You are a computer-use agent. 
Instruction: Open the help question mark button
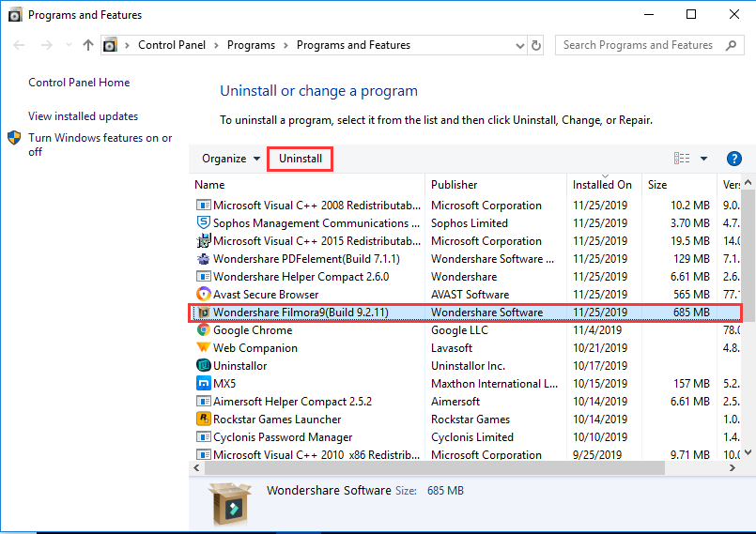pyautogui.click(x=733, y=159)
